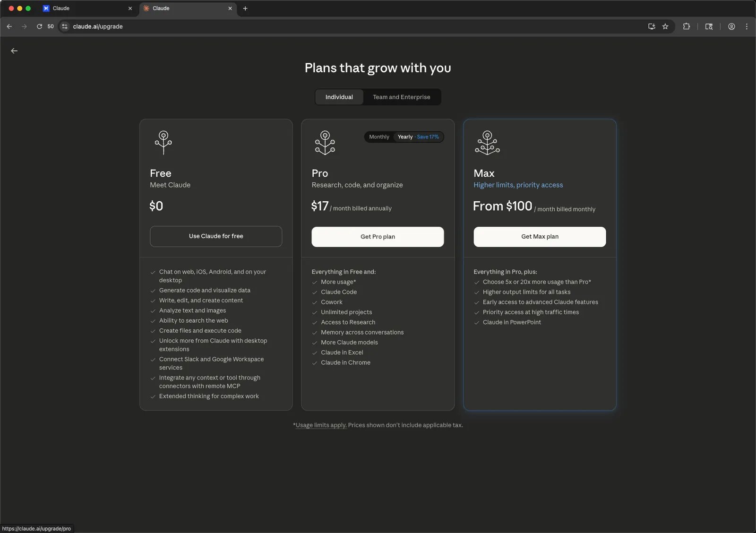Click 'Ability to search the web' item
Viewport: 756px width, 533px height.
click(194, 321)
